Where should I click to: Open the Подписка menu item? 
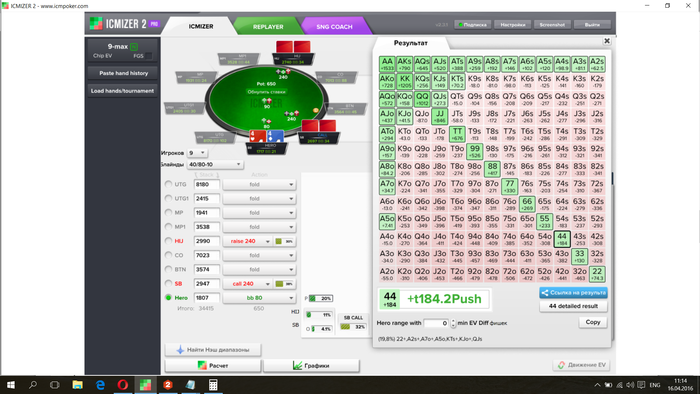(x=473, y=25)
